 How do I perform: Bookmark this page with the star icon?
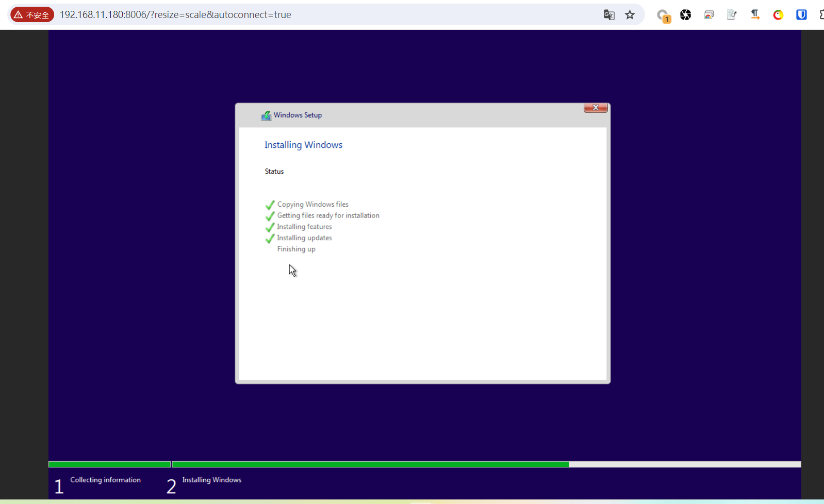click(630, 15)
